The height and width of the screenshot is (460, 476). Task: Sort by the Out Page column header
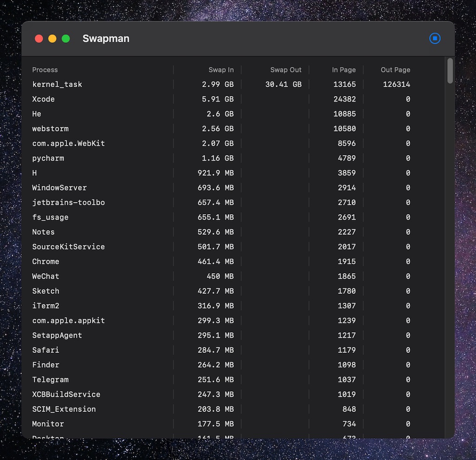(x=395, y=70)
